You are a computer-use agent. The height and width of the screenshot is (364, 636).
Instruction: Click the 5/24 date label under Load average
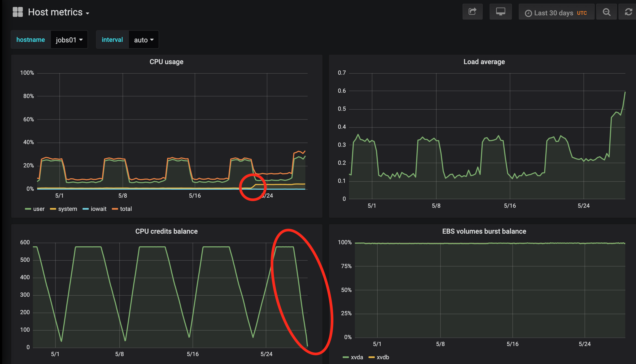583,206
